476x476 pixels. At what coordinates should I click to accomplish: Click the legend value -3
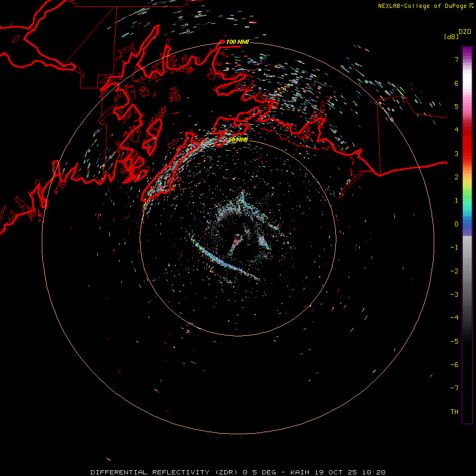click(x=454, y=294)
